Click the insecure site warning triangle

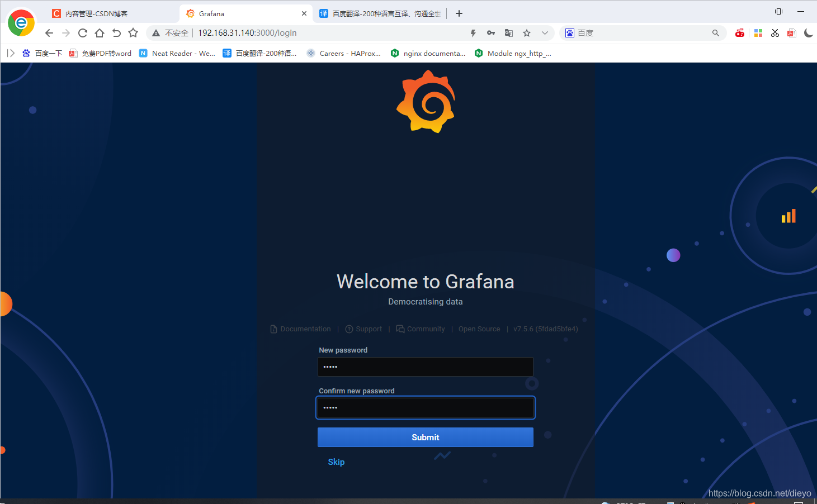click(156, 33)
